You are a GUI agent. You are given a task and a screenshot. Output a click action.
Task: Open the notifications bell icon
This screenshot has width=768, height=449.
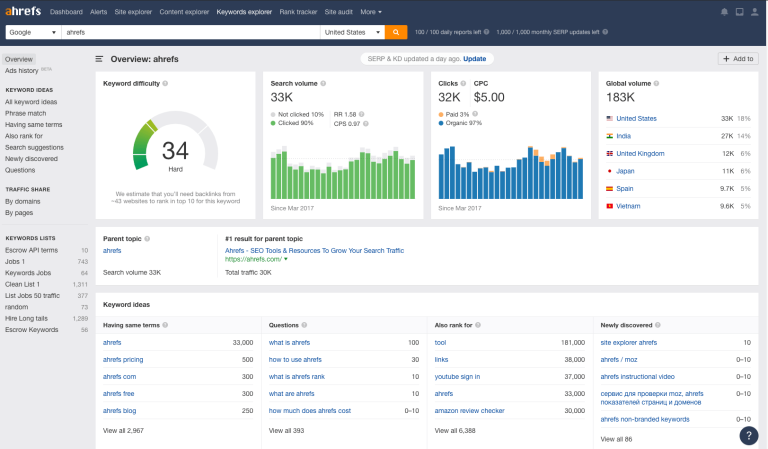tap(724, 12)
